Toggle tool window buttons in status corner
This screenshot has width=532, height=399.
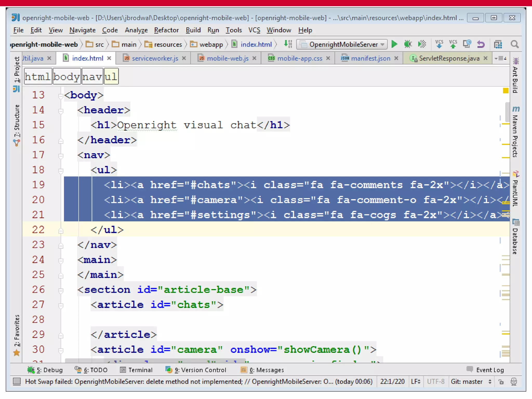click(17, 381)
